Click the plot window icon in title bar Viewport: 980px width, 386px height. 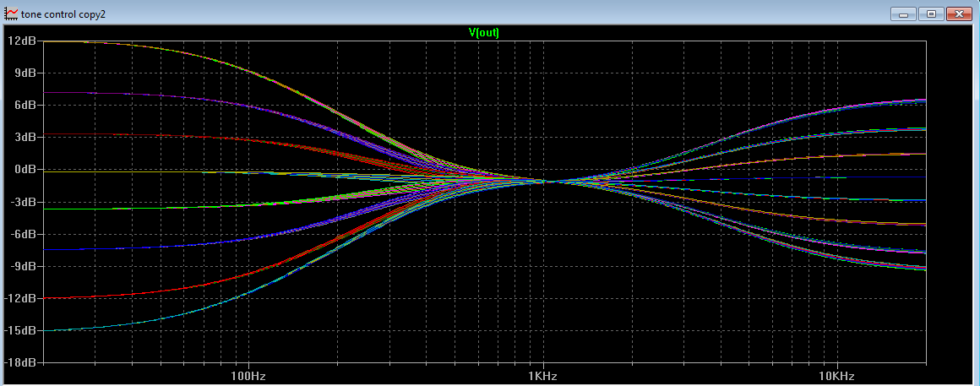pyautogui.click(x=11, y=14)
